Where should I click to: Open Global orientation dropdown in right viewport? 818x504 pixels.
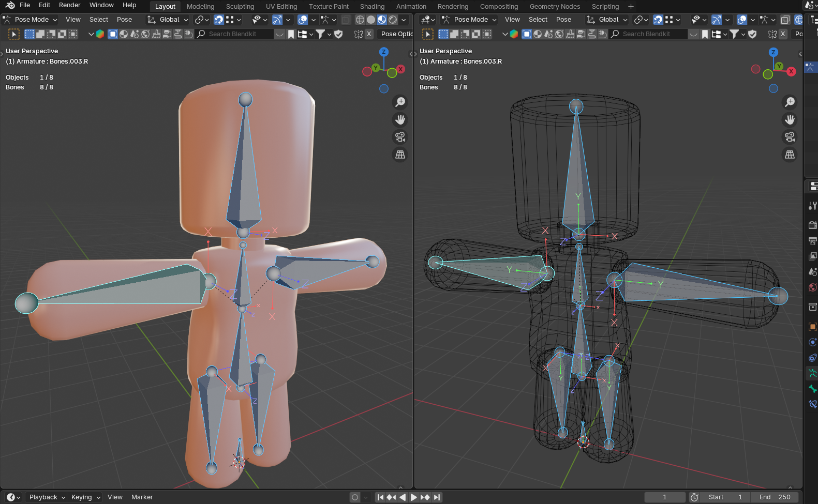tap(607, 20)
